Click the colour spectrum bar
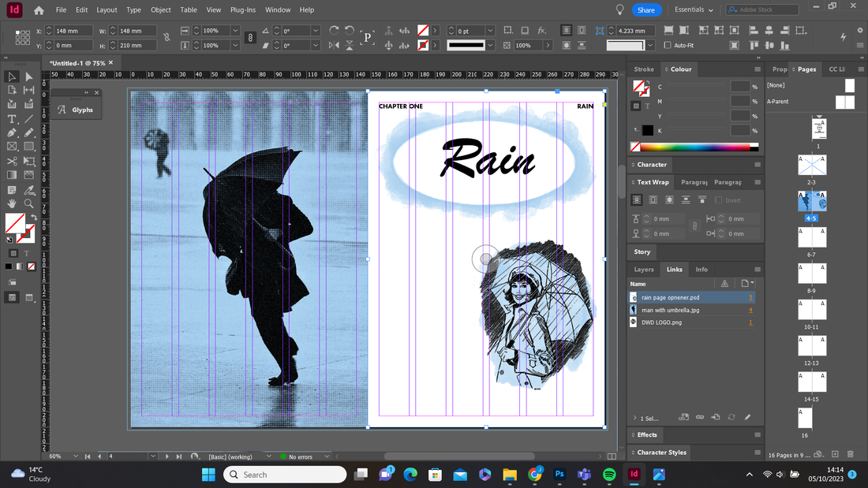The width and height of the screenshot is (868, 488). [x=694, y=147]
